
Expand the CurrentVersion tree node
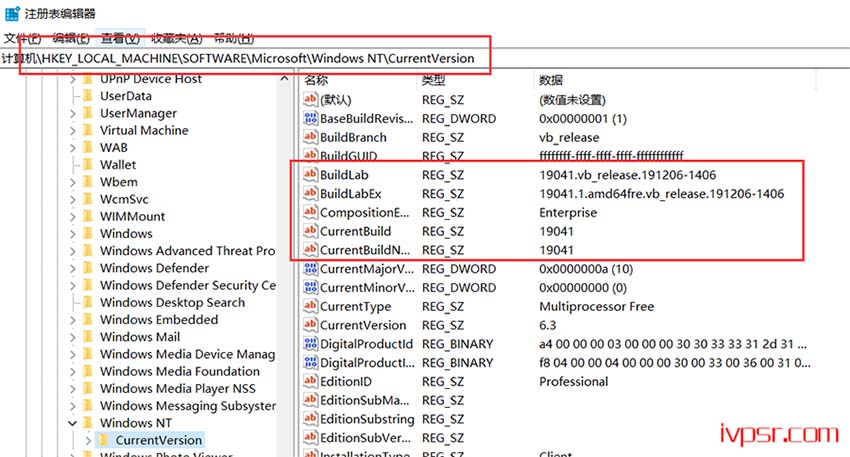point(88,441)
